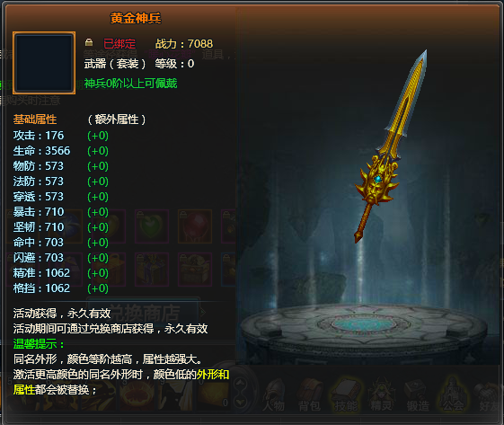Click the golden sword weapon preview
The width and height of the screenshot is (504, 425).
pyautogui.click(x=391, y=146)
